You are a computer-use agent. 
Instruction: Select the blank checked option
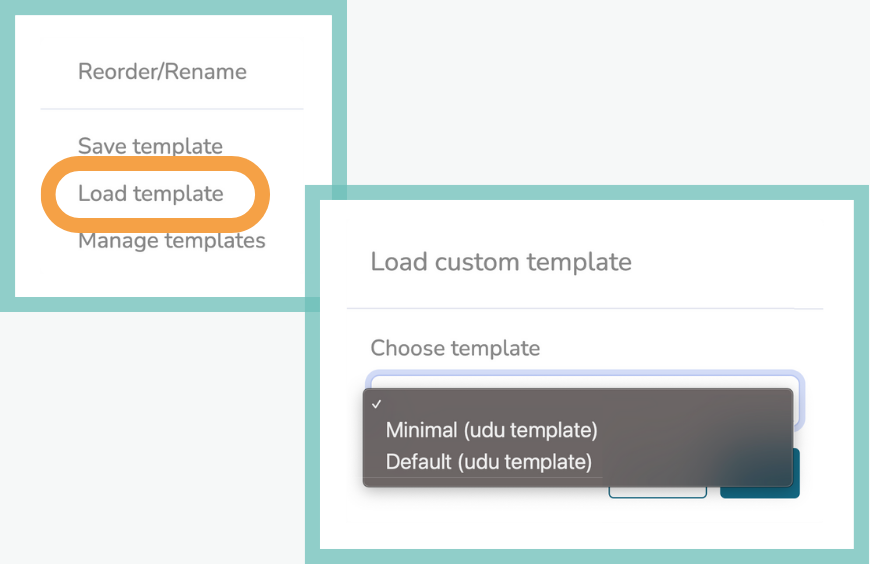577,404
